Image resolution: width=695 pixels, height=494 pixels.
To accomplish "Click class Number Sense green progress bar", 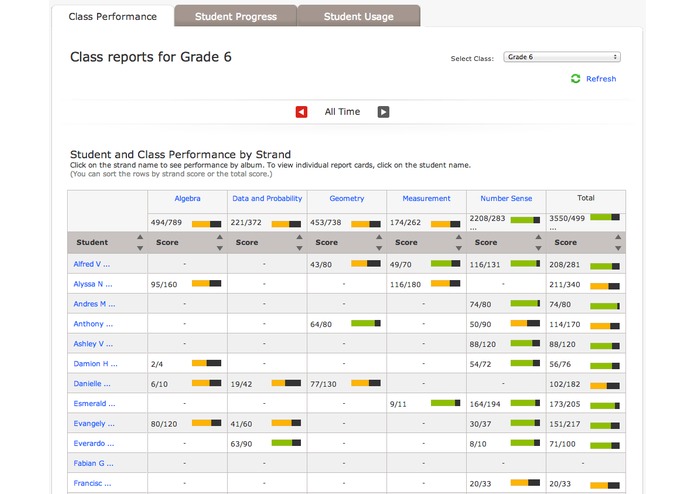I will click(525, 220).
